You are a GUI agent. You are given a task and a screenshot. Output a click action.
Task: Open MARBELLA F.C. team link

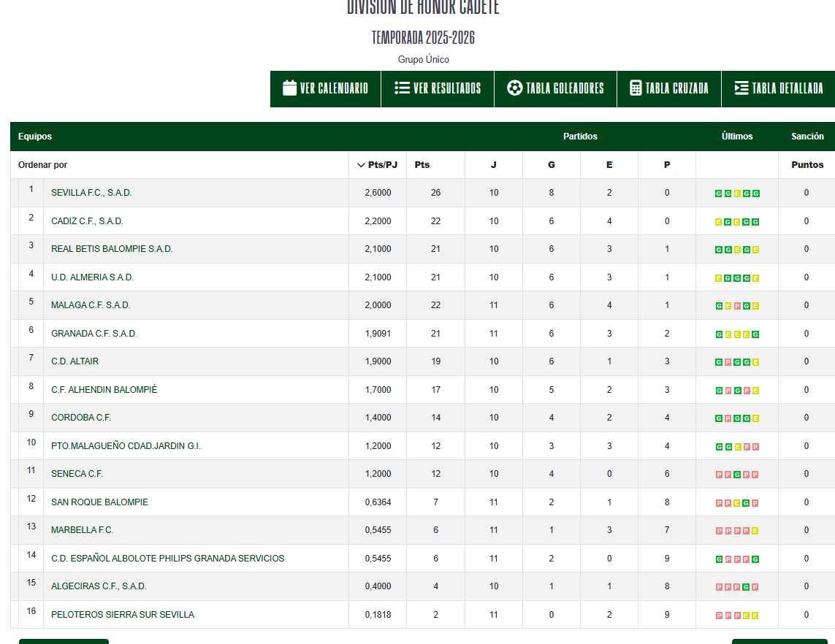pyautogui.click(x=82, y=529)
